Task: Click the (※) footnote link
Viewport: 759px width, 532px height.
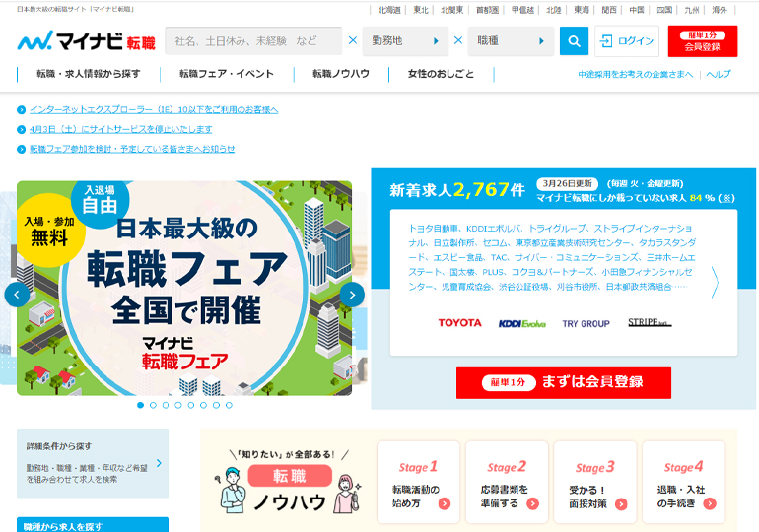Action: click(726, 198)
